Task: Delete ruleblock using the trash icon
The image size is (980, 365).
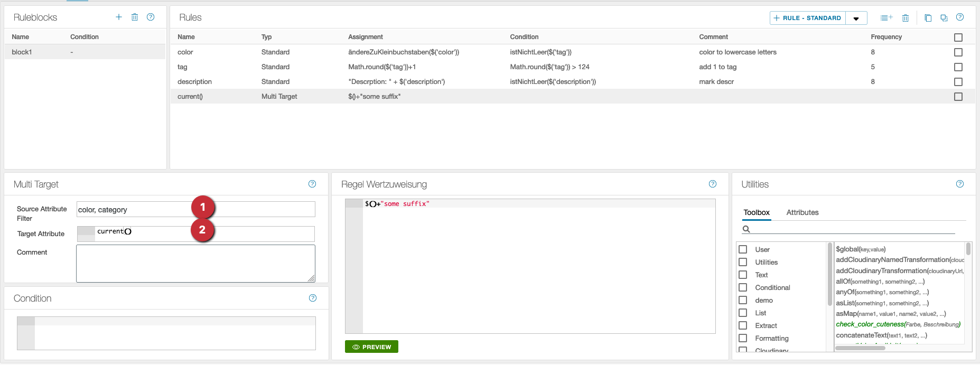Action: tap(135, 17)
